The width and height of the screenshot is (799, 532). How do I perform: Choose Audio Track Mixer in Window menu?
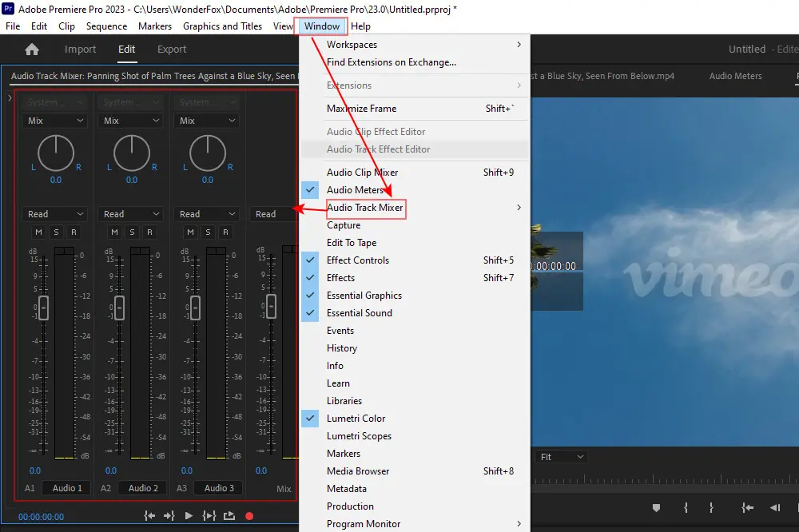[x=415, y=208]
